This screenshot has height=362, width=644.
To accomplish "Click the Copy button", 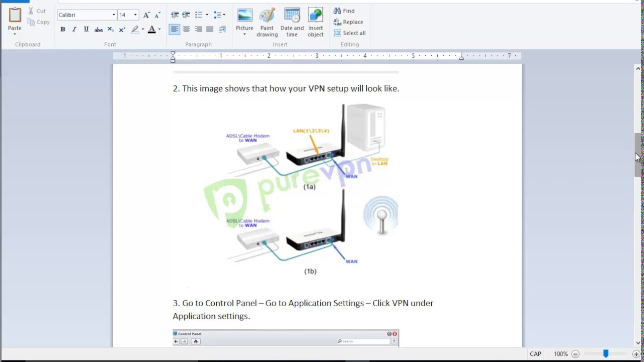I will pos(39,22).
